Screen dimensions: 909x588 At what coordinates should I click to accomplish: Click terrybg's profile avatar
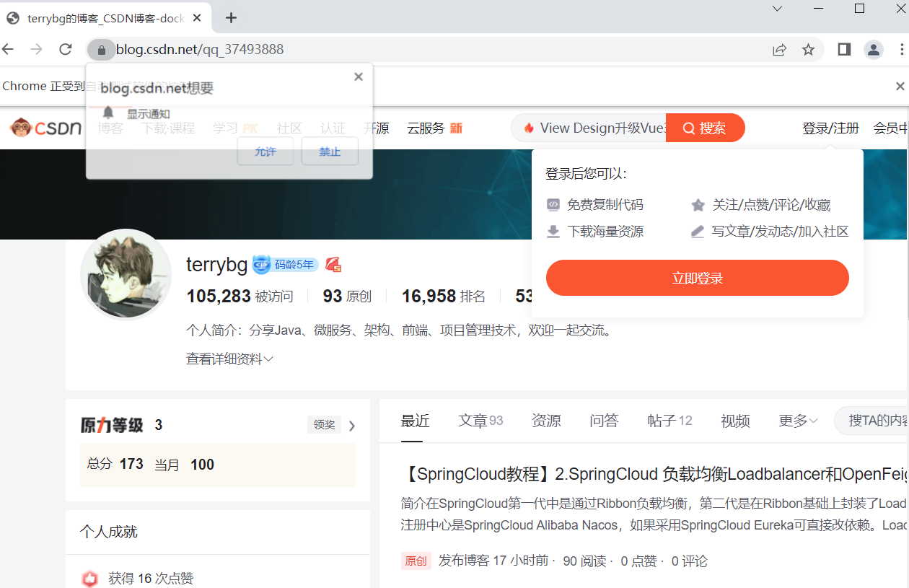[126, 274]
